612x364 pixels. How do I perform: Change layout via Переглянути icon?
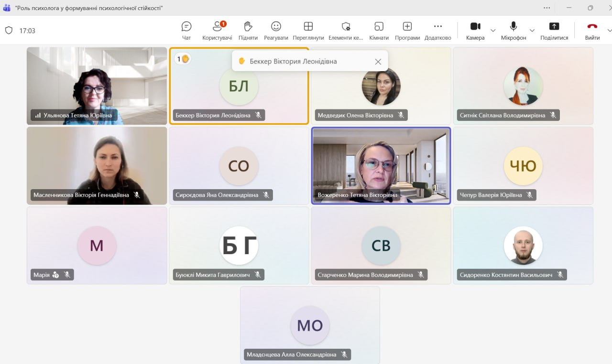(x=308, y=31)
